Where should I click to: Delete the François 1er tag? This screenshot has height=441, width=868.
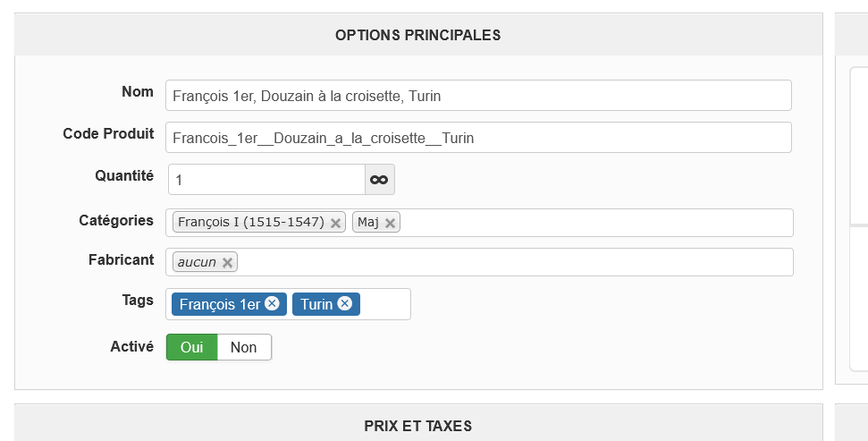click(273, 304)
